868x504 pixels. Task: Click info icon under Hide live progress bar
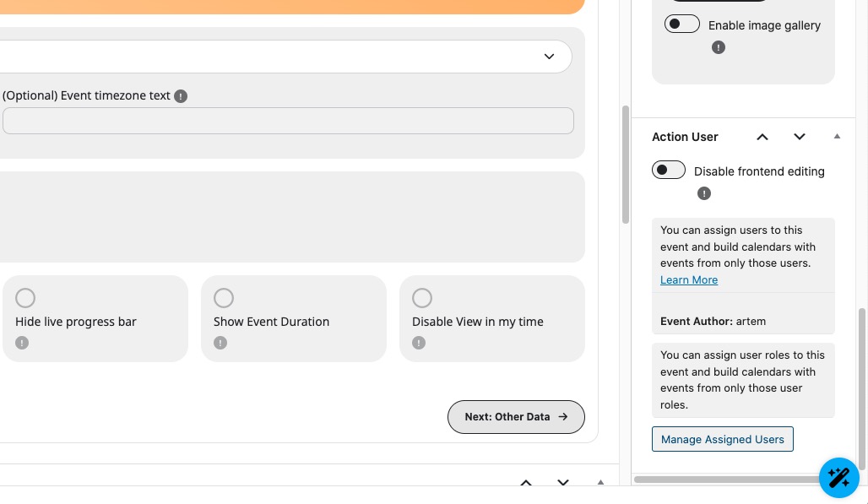coord(22,343)
